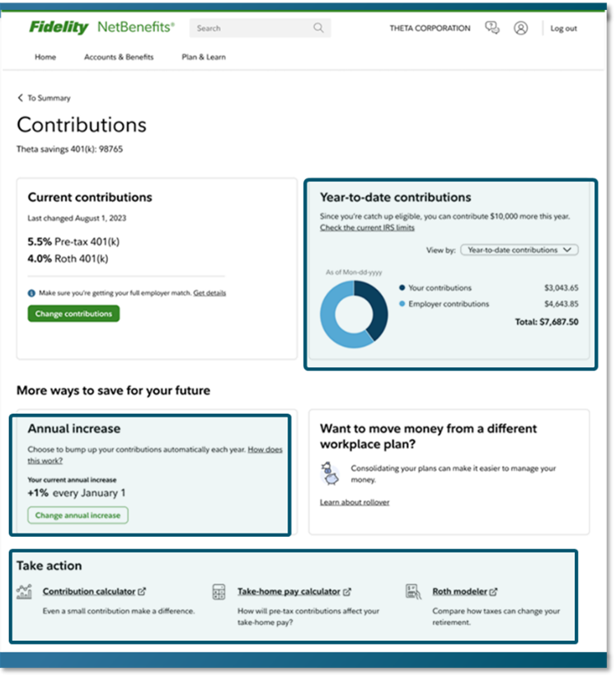Viewport: 616px width, 677px height.
Task: Open the user profile icon
Action: click(520, 28)
